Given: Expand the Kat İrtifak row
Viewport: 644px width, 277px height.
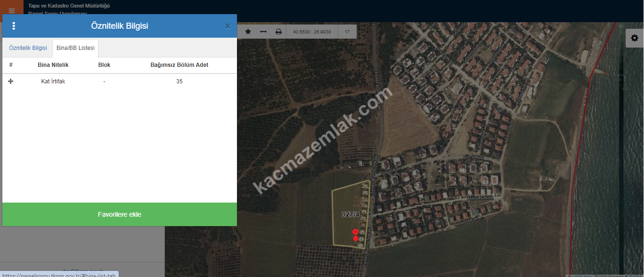Looking at the screenshot, I should click(x=11, y=81).
